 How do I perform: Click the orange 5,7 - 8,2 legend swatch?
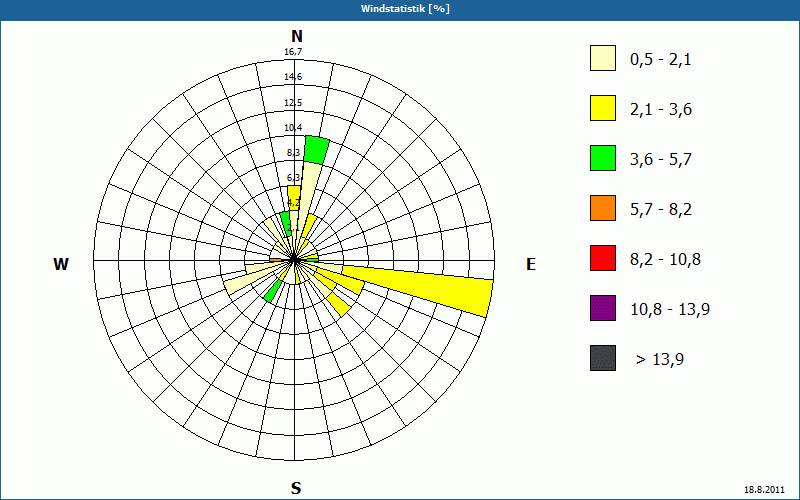click(x=603, y=208)
